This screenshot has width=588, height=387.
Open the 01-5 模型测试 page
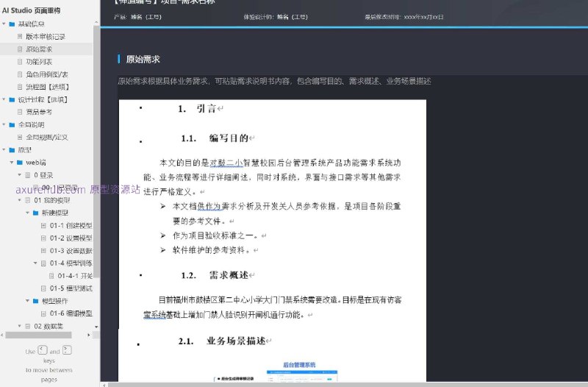tap(71, 288)
